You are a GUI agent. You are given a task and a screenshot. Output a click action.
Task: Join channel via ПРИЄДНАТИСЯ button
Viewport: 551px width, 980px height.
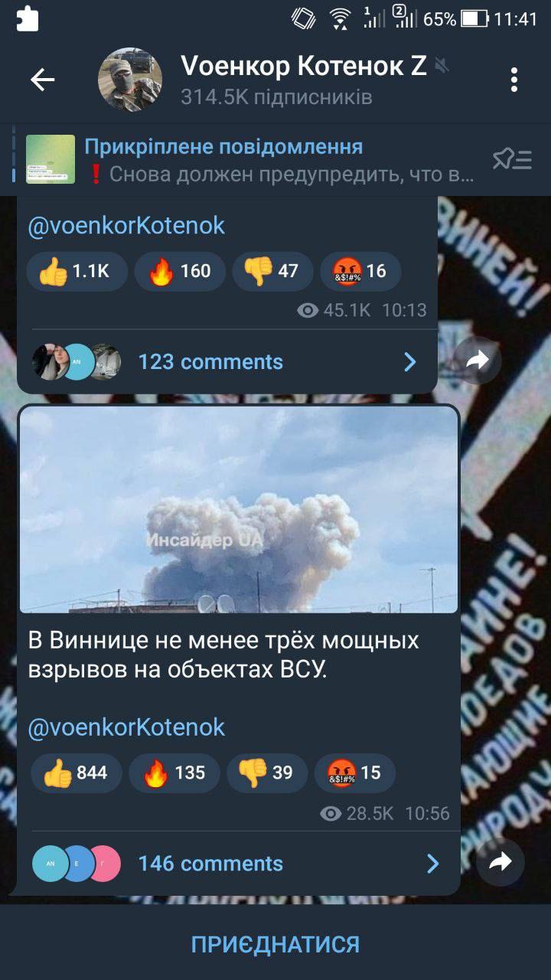tap(275, 943)
